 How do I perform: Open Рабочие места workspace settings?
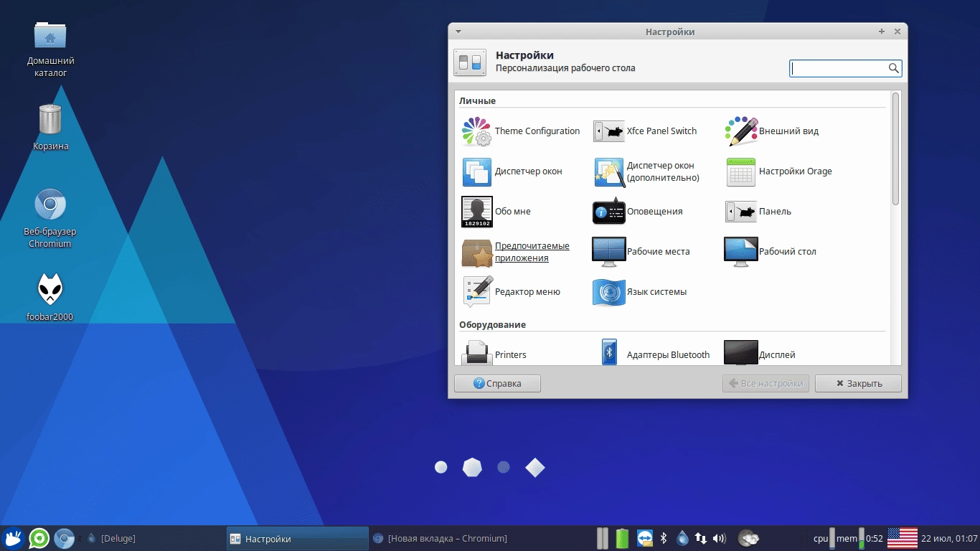coord(641,252)
